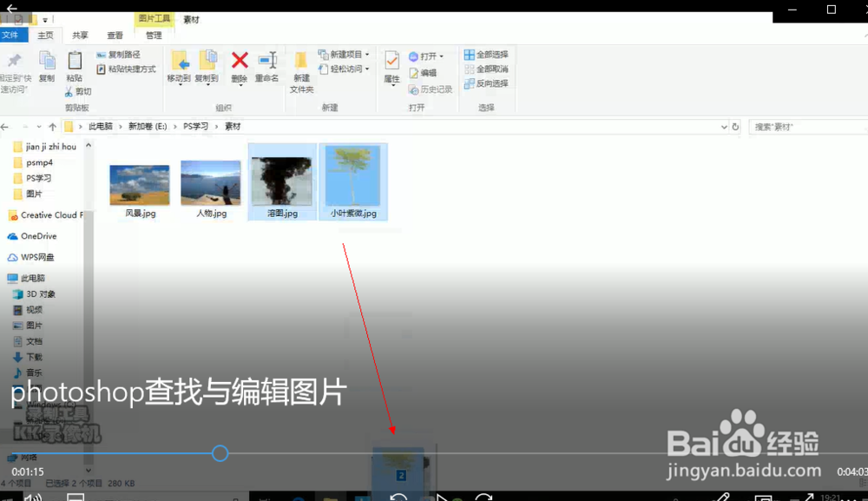The image size is (868, 501).
Task: Select 音乐 (Music) in navigation pane
Action: [28, 372]
